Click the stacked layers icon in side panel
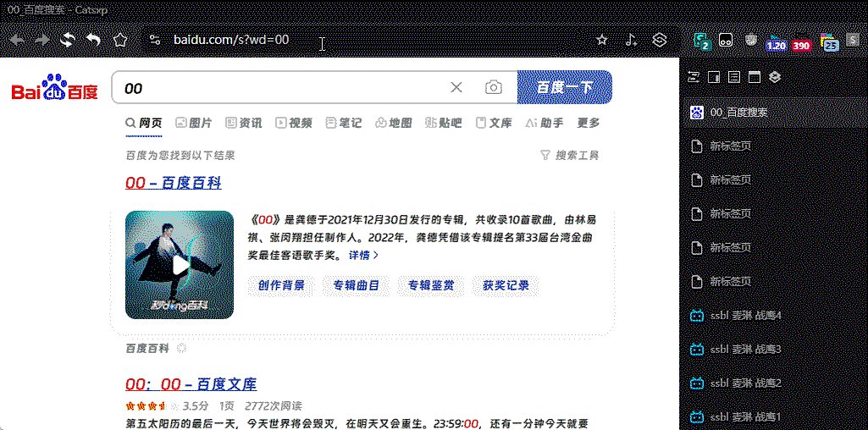The width and height of the screenshot is (868, 430). click(x=775, y=77)
